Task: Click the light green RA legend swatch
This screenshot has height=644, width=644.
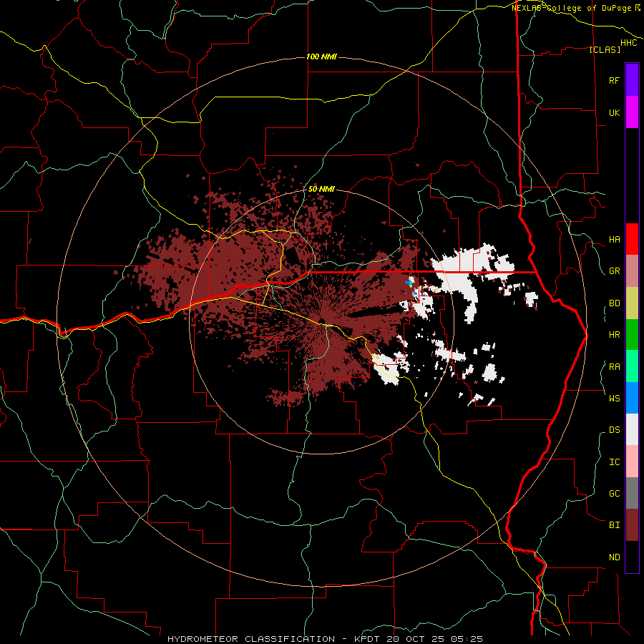Action: [x=632, y=366]
